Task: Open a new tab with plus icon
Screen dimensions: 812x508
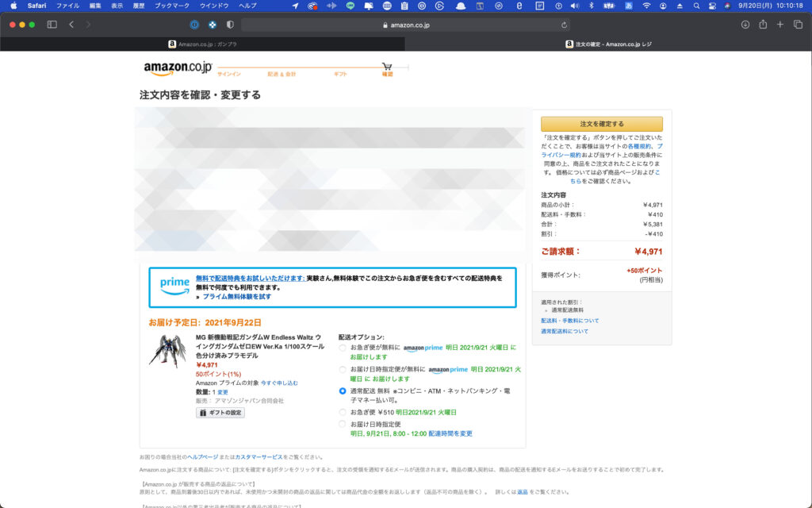Action: 780,25
